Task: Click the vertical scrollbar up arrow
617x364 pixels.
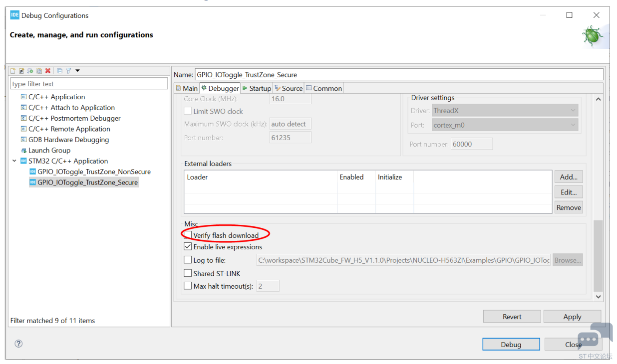Action: tap(598, 99)
